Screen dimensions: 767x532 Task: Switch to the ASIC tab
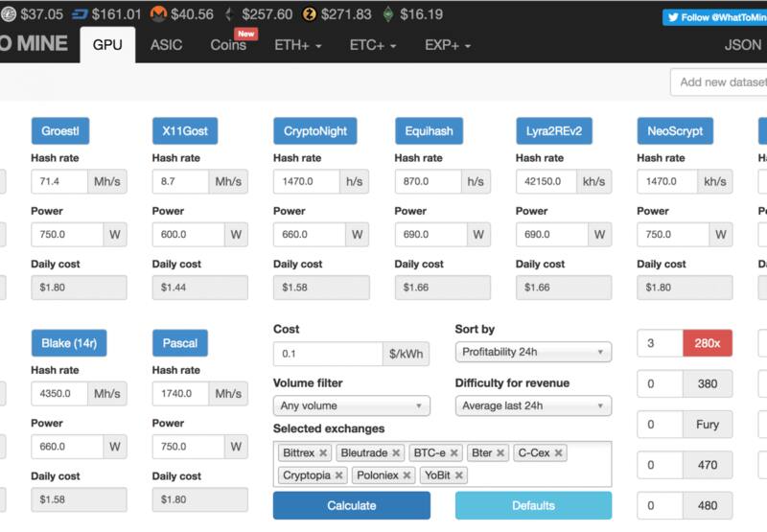click(x=166, y=45)
